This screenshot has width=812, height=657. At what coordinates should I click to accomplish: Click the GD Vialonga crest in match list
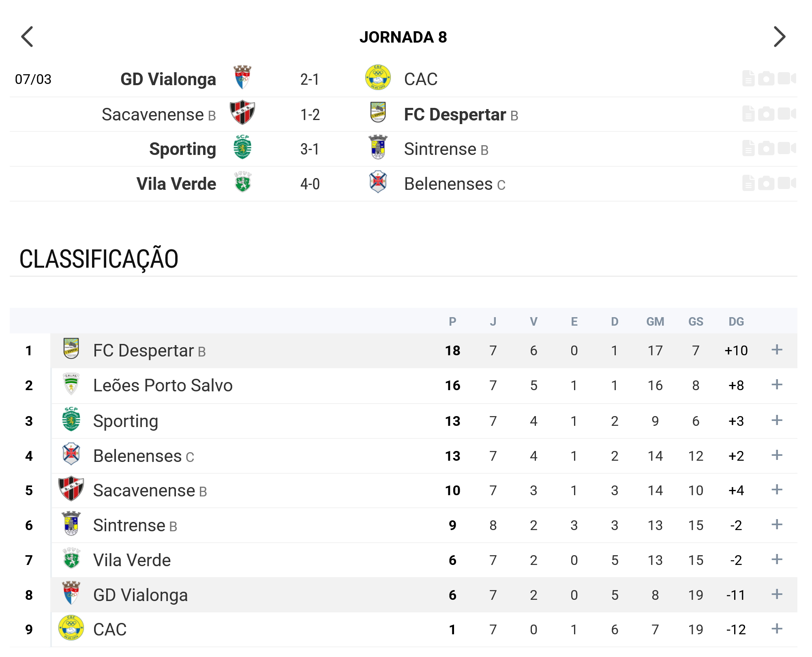[242, 77]
